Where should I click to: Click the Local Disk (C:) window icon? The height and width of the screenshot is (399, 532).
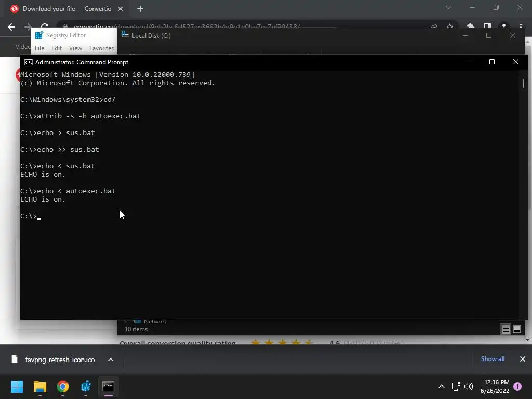[125, 35]
